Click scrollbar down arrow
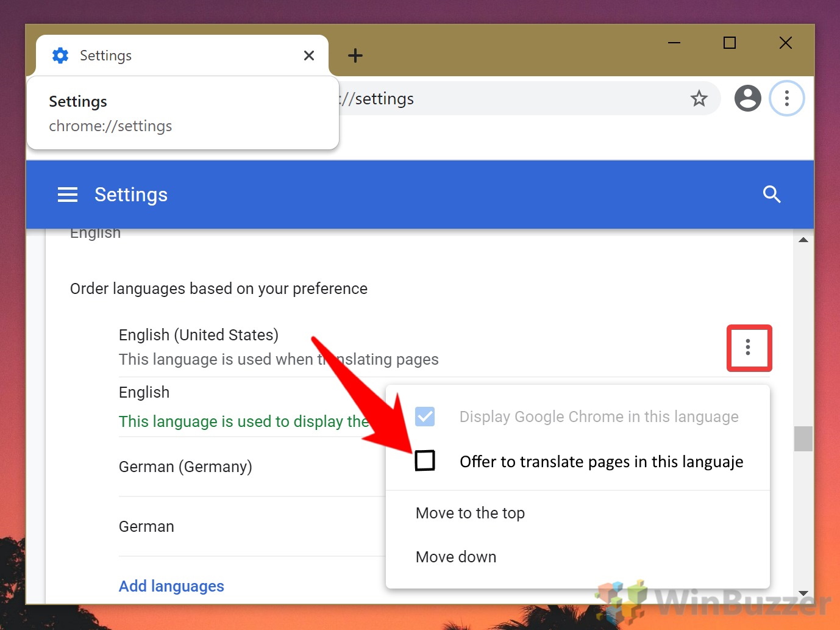This screenshot has height=630, width=840. (x=803, y=593)
